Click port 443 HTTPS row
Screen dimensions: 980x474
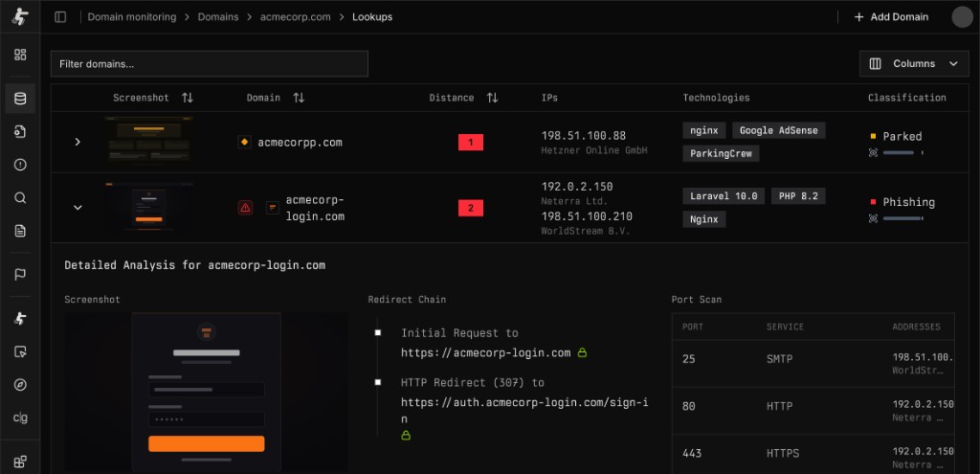point(813,456)
